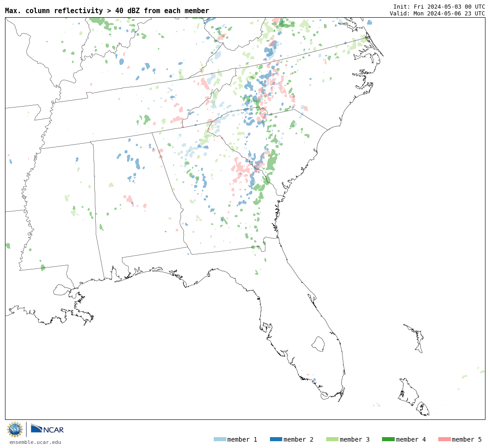The height and width of the screenshot is (448, 490).
Task: Click the 'member 2' legend label
Action: (x=299, y=439)
